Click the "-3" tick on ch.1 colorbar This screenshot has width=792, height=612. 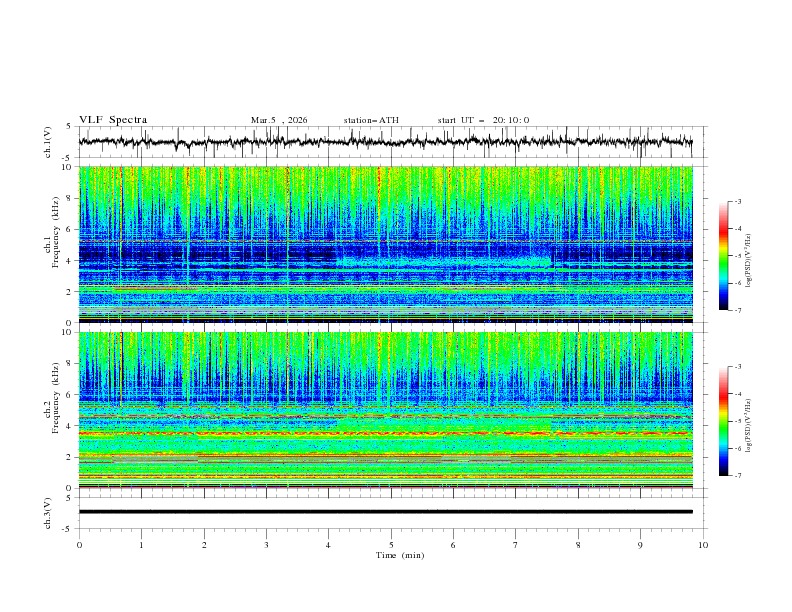(x=737, y=201)
